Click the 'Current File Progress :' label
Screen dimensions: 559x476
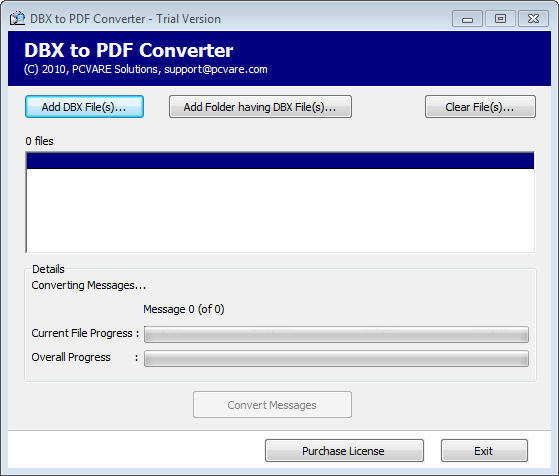point(85,333)
